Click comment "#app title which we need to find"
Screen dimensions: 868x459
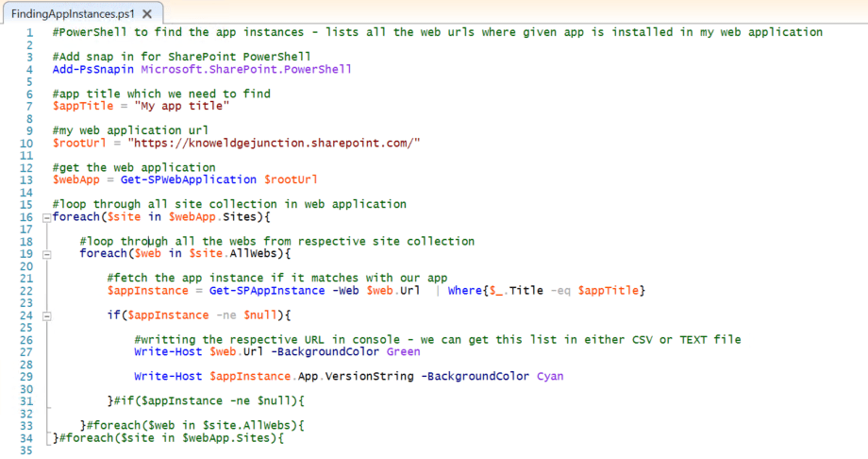coord(161,93)
